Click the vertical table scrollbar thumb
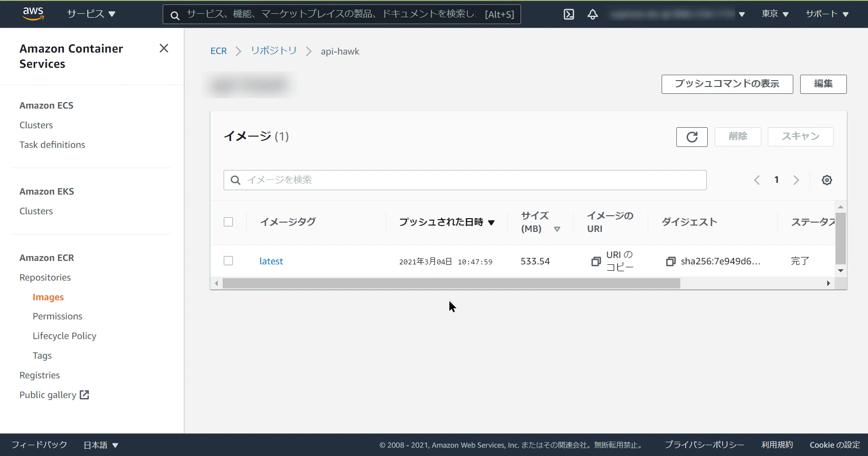Viewport: 868px width, 456px height. [841, 239]
